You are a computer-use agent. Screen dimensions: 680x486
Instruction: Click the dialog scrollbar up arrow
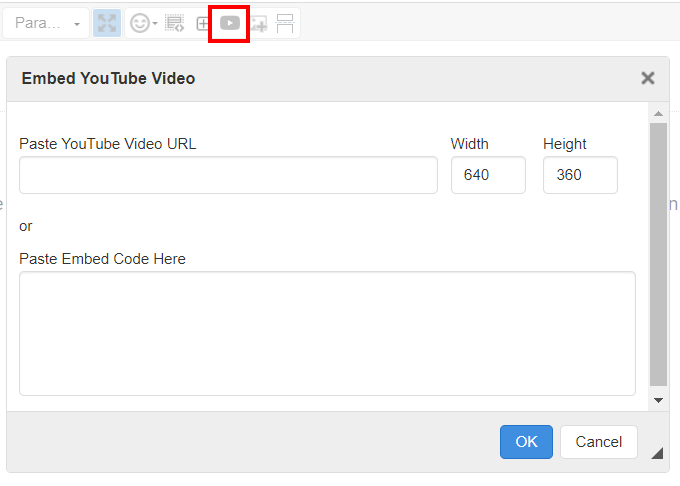click(658, 112)
